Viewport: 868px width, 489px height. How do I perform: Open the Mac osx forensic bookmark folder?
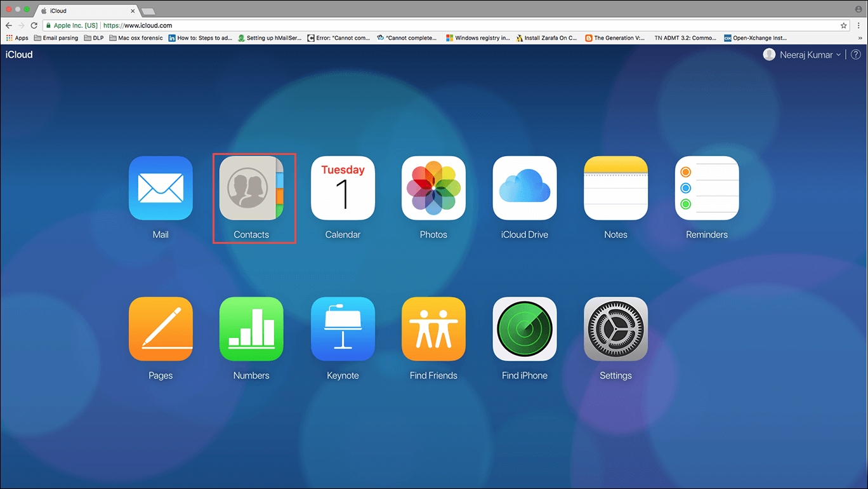click(x=136, y=38)
